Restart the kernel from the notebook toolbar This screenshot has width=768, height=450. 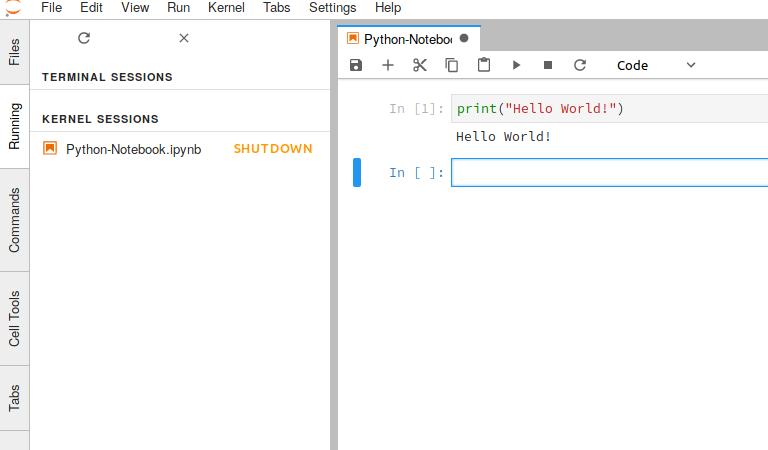tap(580, 65)
